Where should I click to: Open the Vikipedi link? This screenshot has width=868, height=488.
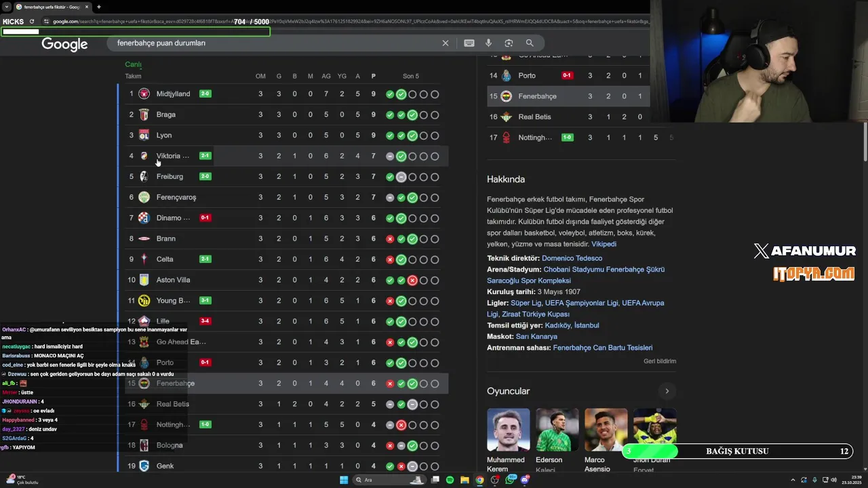[604, 244]
